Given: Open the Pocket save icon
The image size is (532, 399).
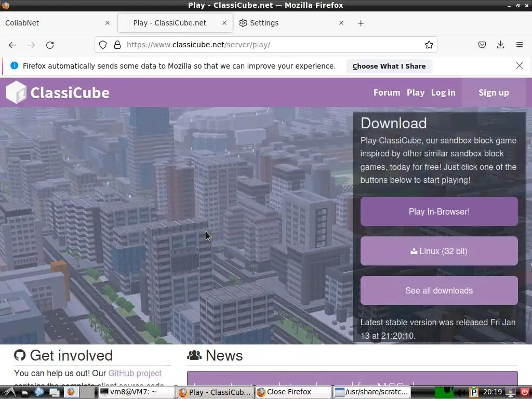Looking at the screenshot, I should click(482, 45).
